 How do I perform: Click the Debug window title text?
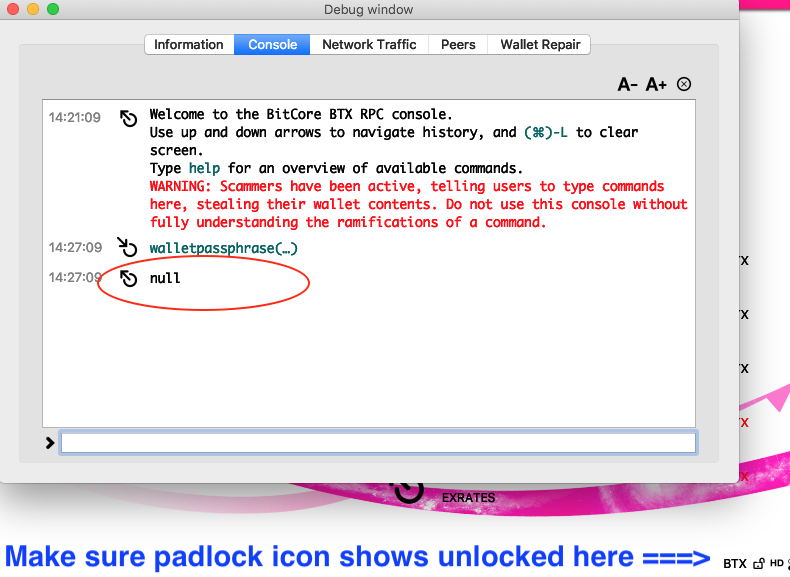(368, 10)
